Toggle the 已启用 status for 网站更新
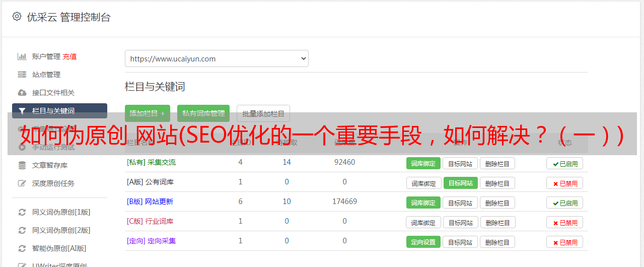The image size is (644, 267). pos(564,203)
